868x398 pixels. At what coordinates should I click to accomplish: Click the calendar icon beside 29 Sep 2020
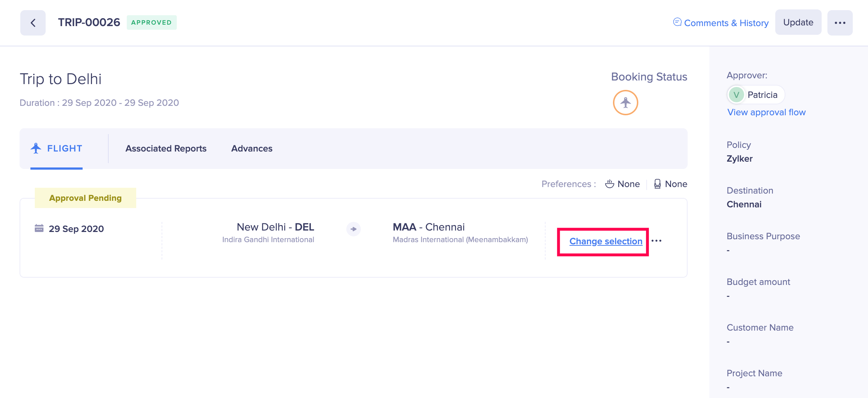[39, 228]
